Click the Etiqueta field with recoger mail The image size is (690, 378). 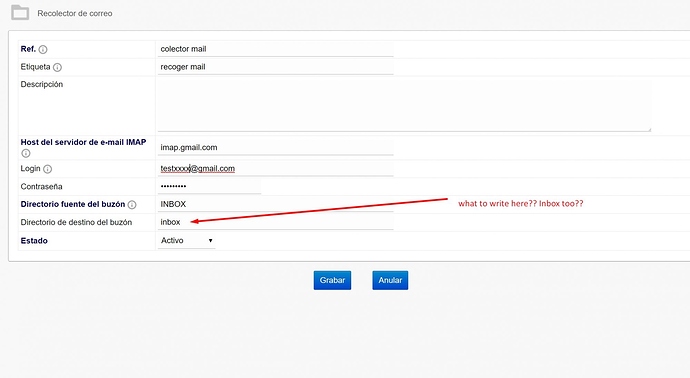point(275,67)
